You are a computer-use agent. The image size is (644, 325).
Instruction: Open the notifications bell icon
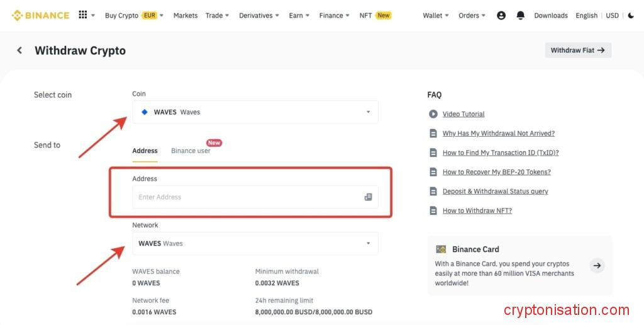[520, 15]
